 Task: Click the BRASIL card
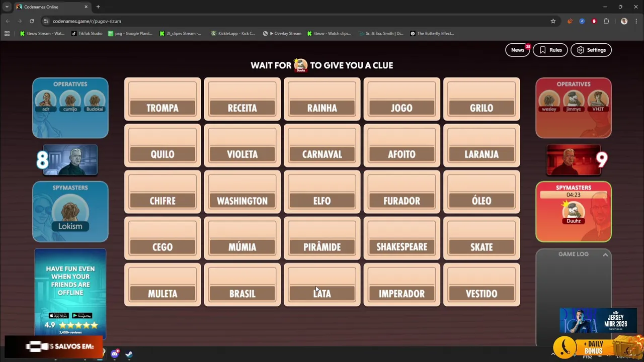point(242,285)
